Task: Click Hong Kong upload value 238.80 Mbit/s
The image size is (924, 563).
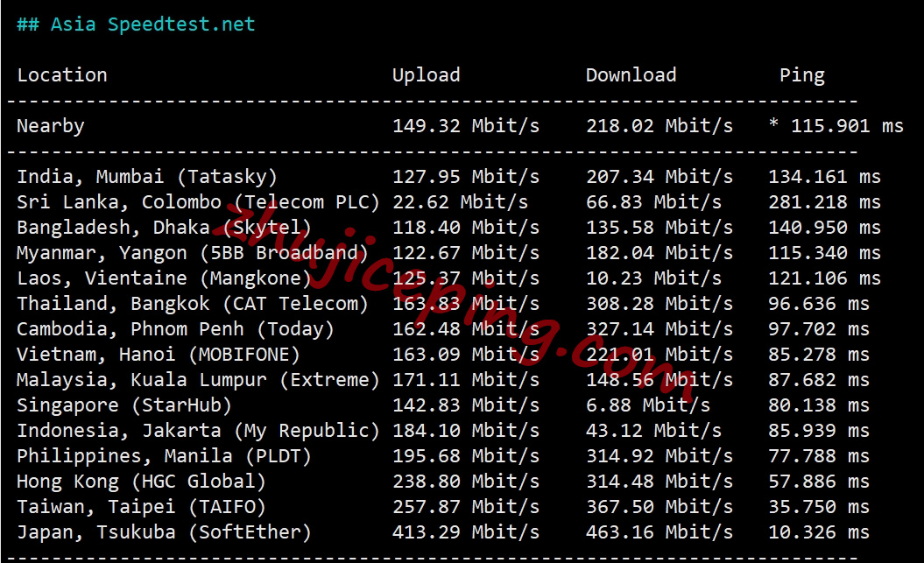Action: pyautogui.click(x=466, y=480)
